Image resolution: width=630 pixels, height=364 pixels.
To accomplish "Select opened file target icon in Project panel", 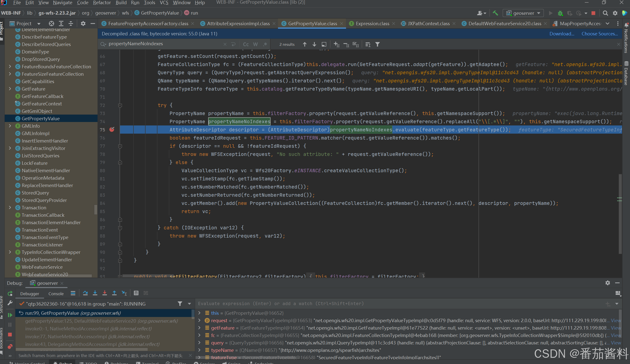I will (51, 24).
